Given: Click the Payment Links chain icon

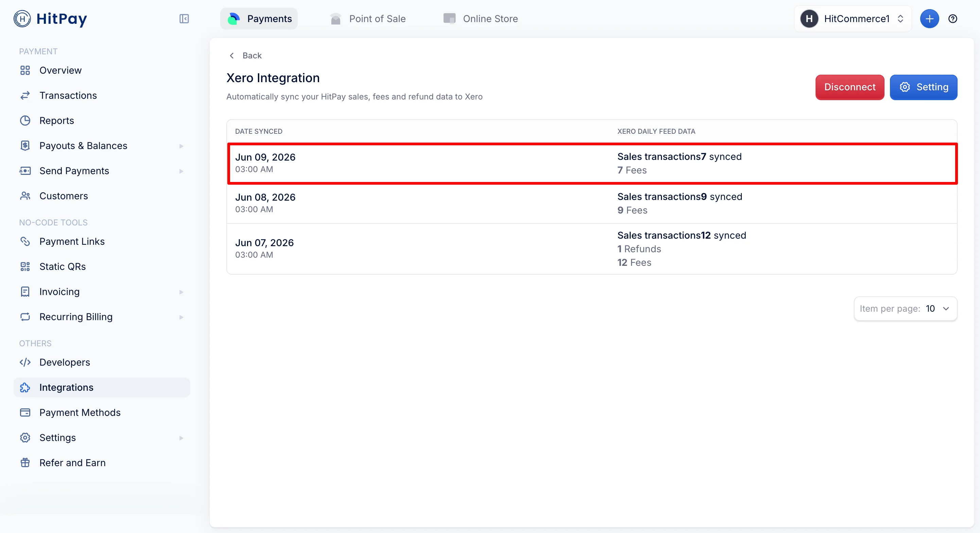Looking at the screenshot, I should click(x=25, y=241).
